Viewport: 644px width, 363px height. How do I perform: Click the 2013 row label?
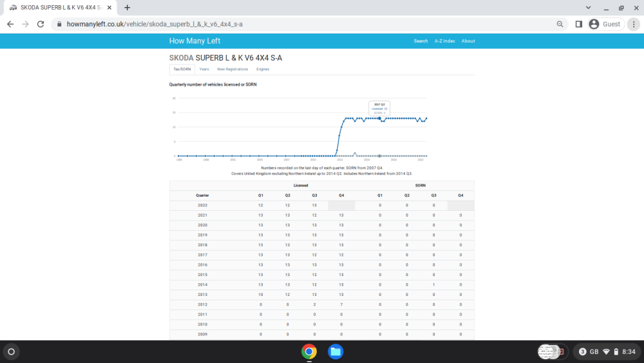(202, 295)
